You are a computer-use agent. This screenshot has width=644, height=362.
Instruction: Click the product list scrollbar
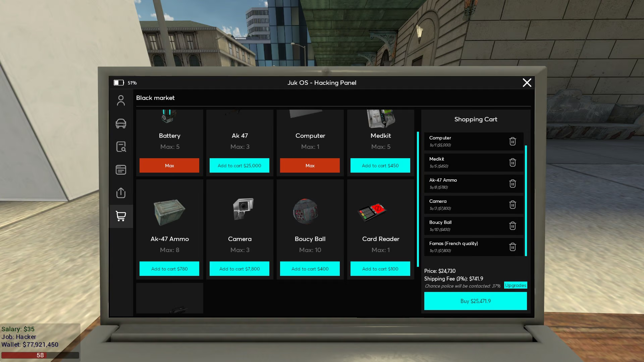(418, 199)
